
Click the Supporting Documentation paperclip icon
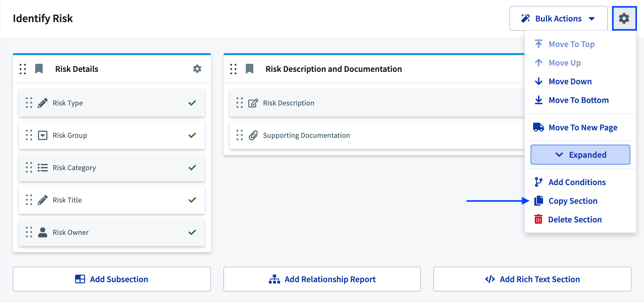[253, 135]
